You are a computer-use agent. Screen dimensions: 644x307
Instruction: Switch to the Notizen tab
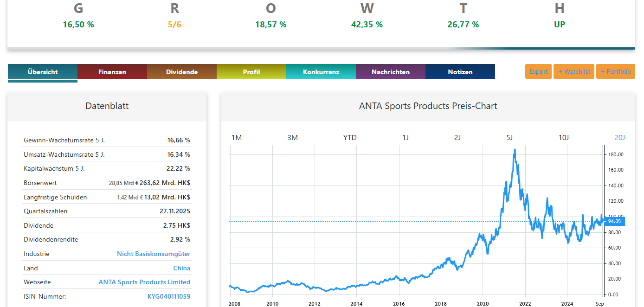coord(460,72)
